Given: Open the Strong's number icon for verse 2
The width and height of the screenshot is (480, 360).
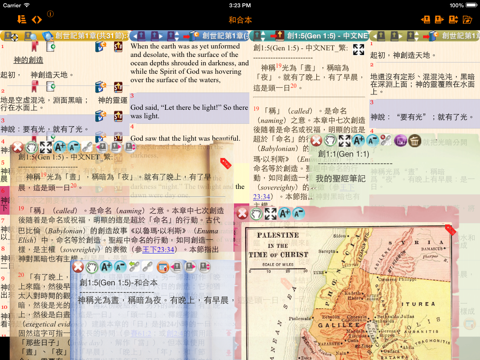Looking at the screenshot, I should [118, 87].
